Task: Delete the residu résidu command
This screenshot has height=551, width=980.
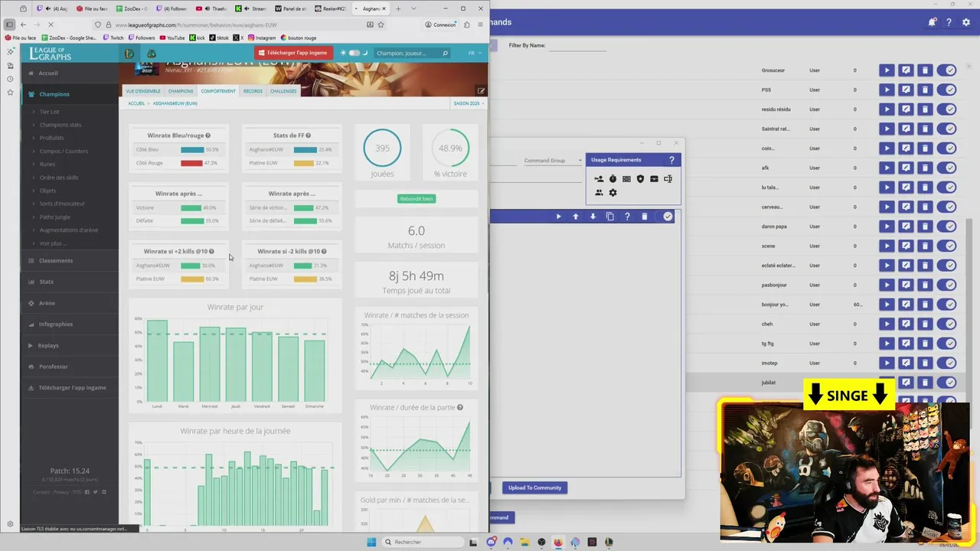Action: click(x=925, y=109)
